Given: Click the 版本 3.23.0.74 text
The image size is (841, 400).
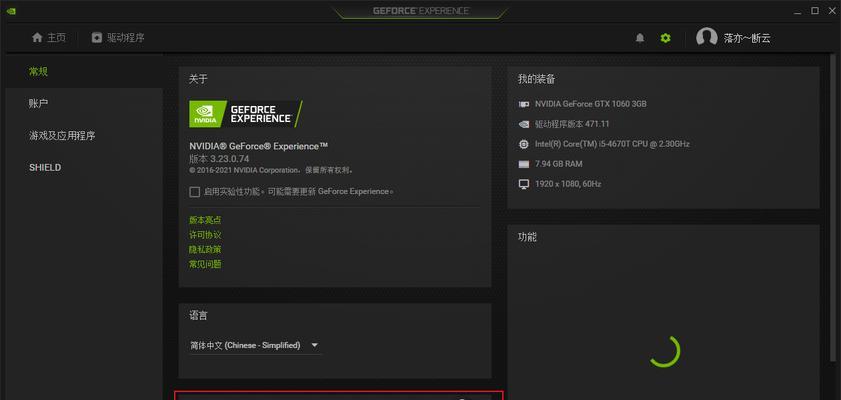Looking at the screenshot, I should click(219, 159).
